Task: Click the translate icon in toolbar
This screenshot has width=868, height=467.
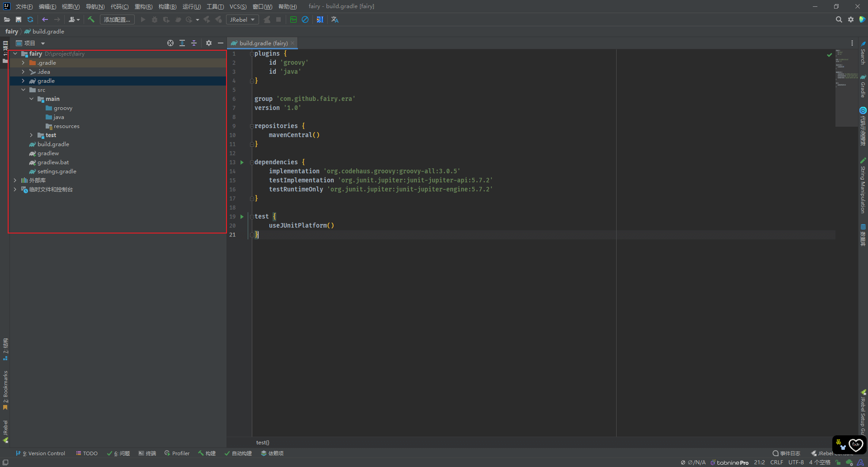Action: (335, 19)
